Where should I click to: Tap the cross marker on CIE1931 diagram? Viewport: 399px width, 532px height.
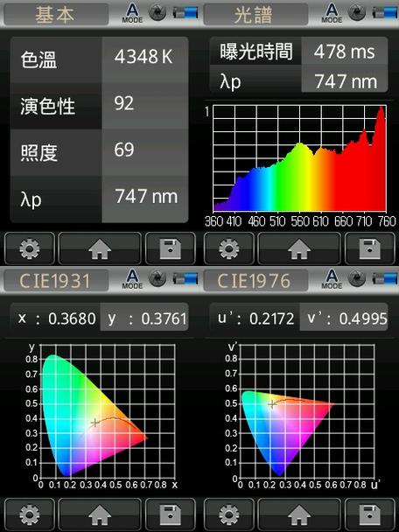tap(95, 423)
